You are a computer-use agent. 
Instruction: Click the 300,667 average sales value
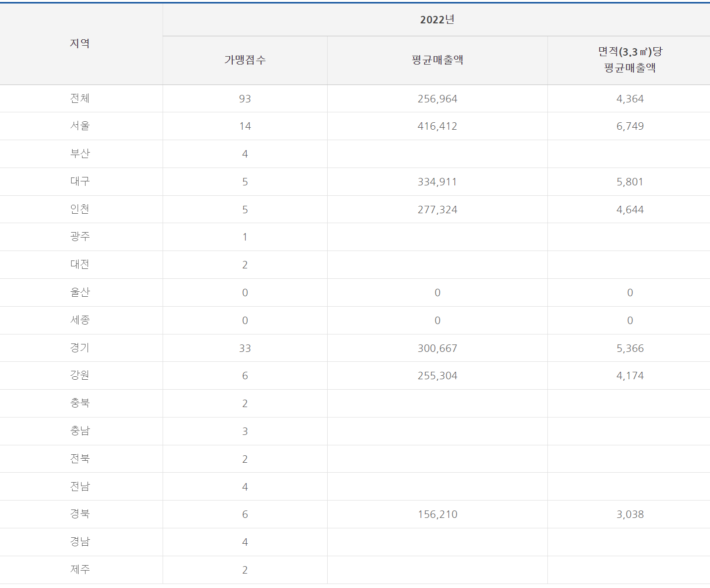click(437, 348)
